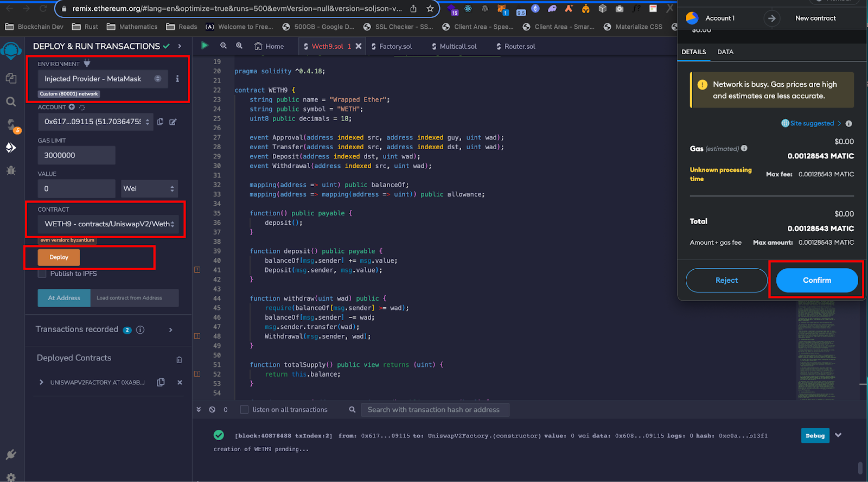This screenshot has height=482, width=868.
Task: Click the Debug button in terminal
Action: pos(815,435)
